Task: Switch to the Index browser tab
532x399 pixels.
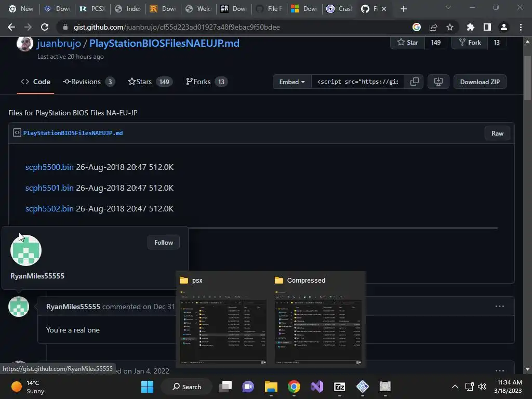Action: pos(128,9)
